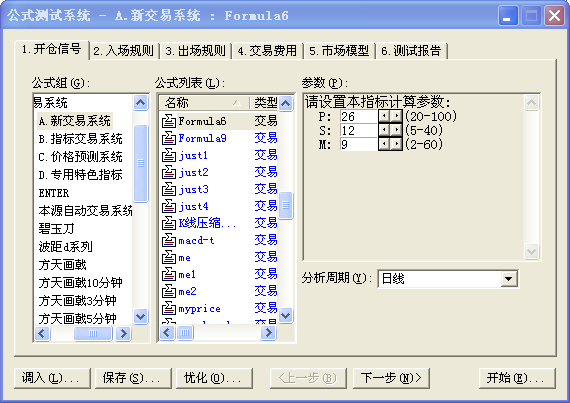
Task: Click the 下一步(N)> button
Action: [x=391, y=378]
